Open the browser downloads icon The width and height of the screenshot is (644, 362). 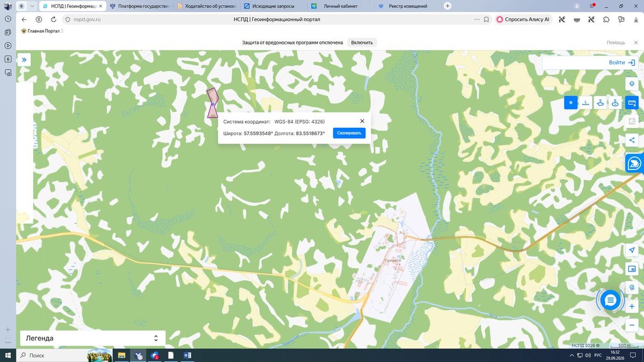pyautogui.click(x=636, y=19)
